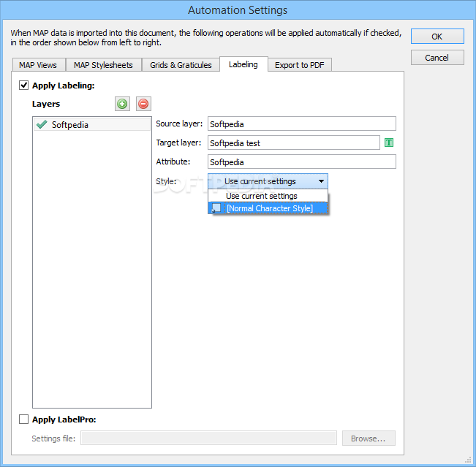Click the Browse... button
476x467 pixels.
point(369,438)
